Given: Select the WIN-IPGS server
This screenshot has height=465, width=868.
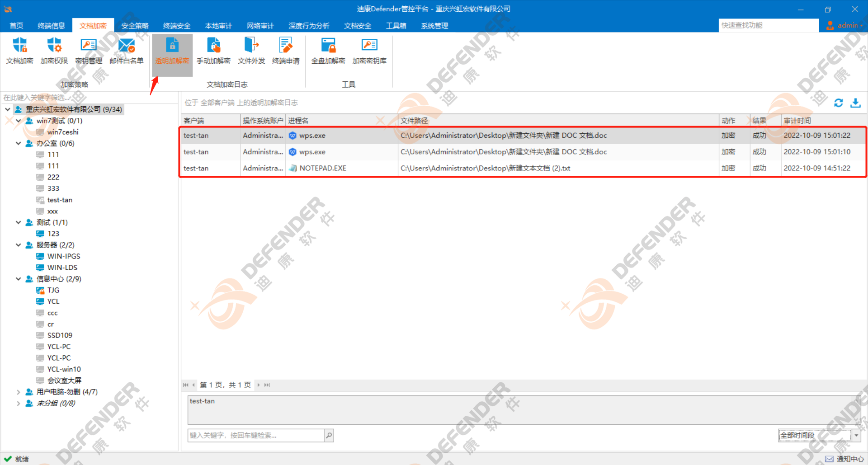Looking at the screenshot, I should [x=64, y=256].
